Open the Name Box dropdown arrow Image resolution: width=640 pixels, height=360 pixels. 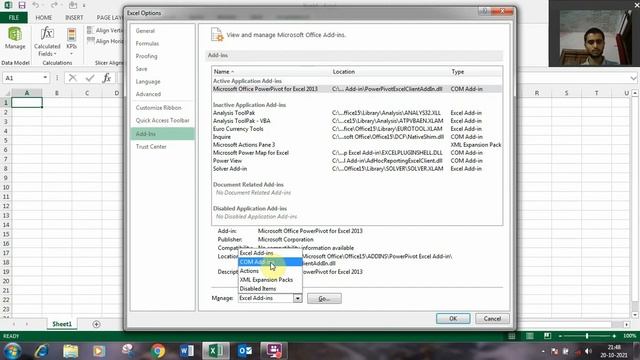tap(45, 78)
